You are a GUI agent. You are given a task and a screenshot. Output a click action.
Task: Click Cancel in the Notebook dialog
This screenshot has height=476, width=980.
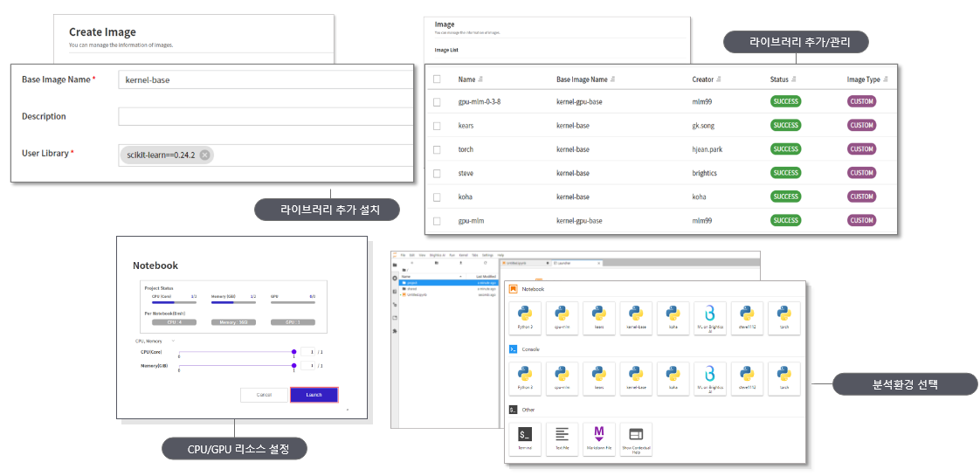(264, 395)
